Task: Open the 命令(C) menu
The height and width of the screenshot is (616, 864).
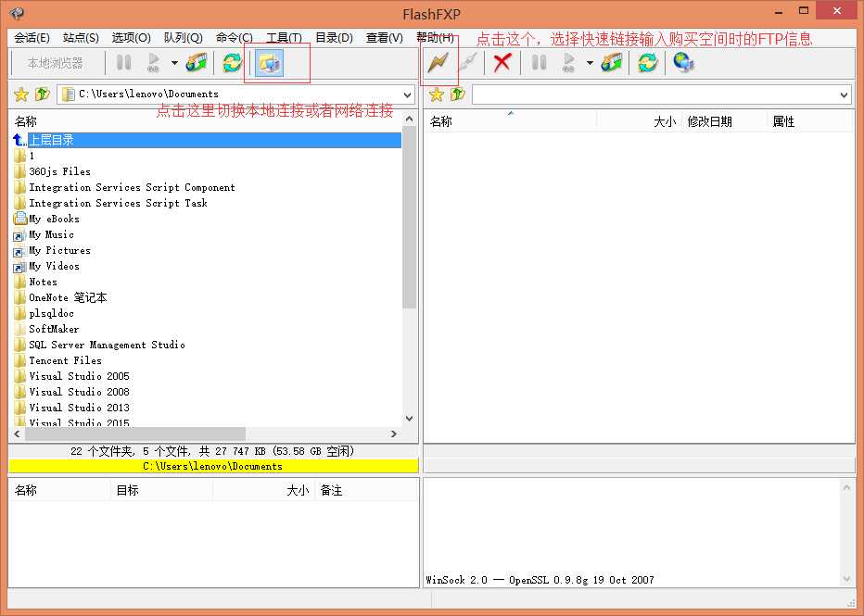Action: pos(235,37)
